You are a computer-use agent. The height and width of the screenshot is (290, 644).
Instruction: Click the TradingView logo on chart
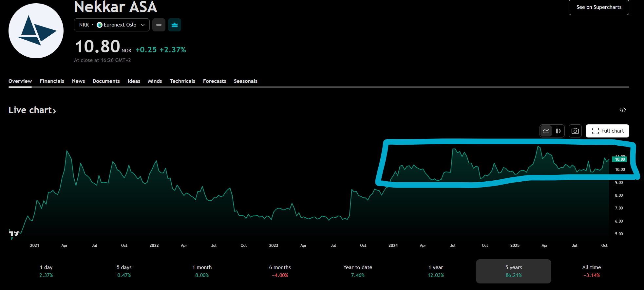point(14,234)
